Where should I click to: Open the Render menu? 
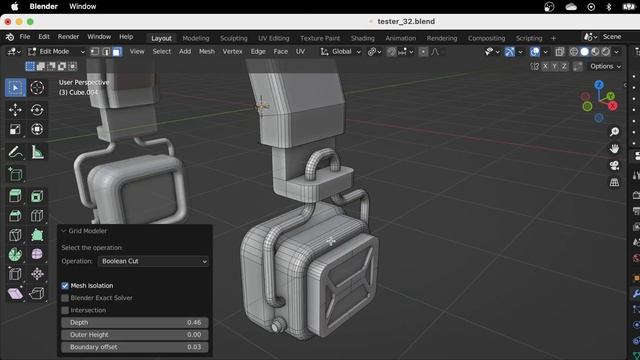pyautogui.click(x=68, y=37)
